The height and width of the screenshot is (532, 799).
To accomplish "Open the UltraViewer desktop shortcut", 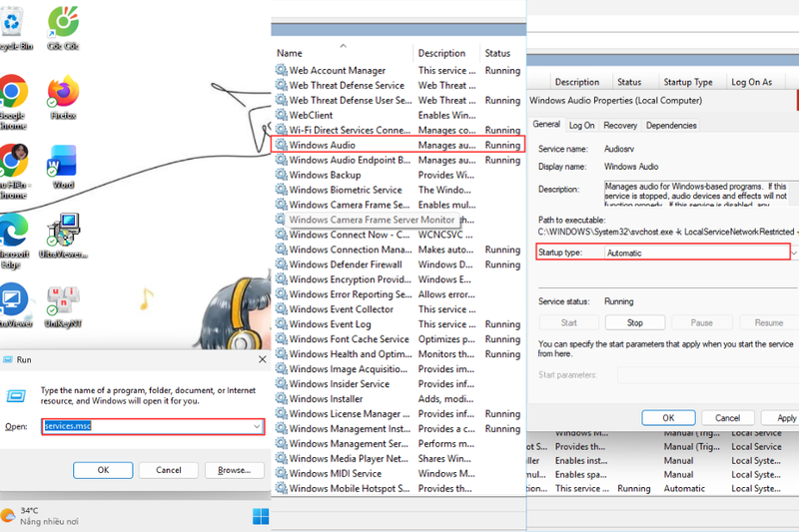I will [63, 236].
